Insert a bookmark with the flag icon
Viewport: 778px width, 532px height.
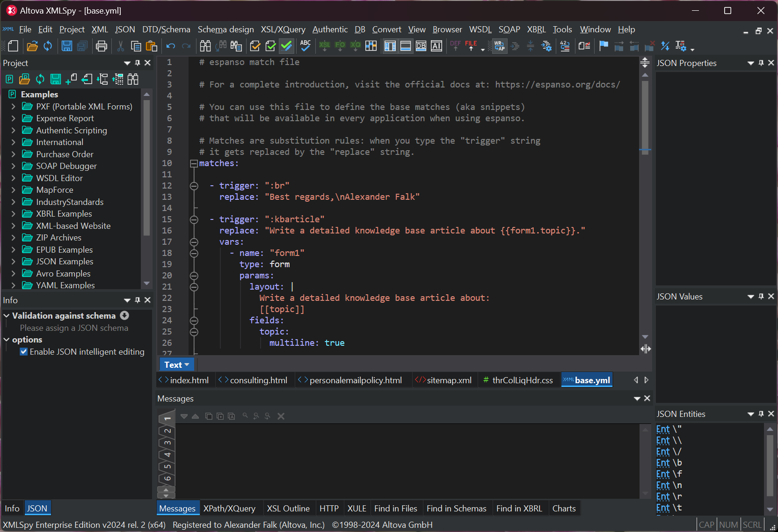[x=603, y=46]
